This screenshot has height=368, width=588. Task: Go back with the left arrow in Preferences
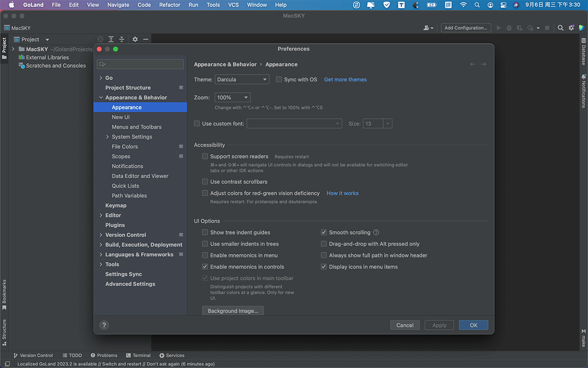[472, 64]
